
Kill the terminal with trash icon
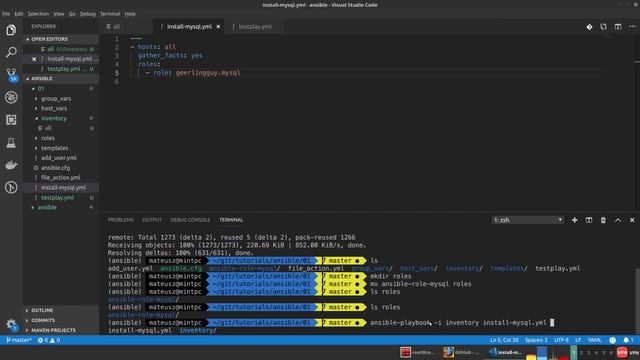pos(603,220)
